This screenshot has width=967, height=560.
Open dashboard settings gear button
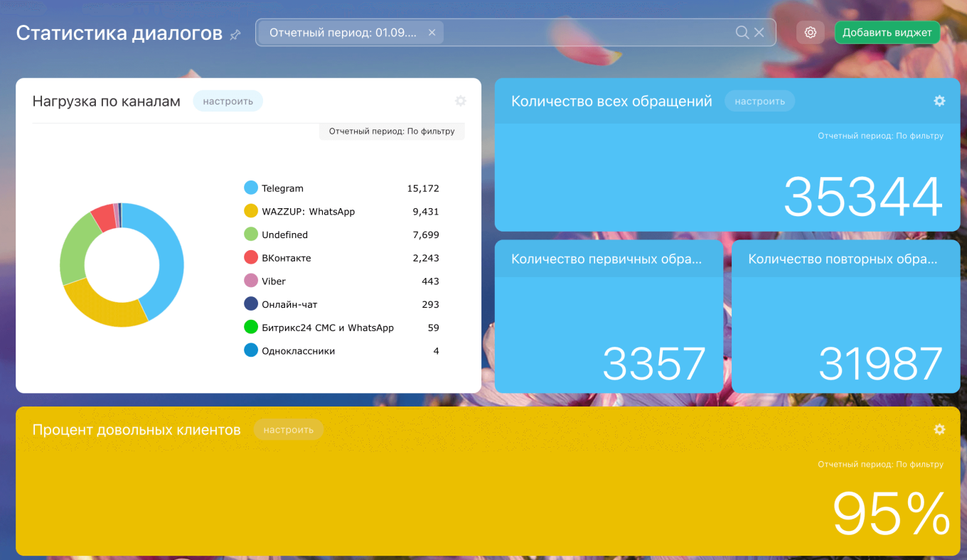click(810, 33)
